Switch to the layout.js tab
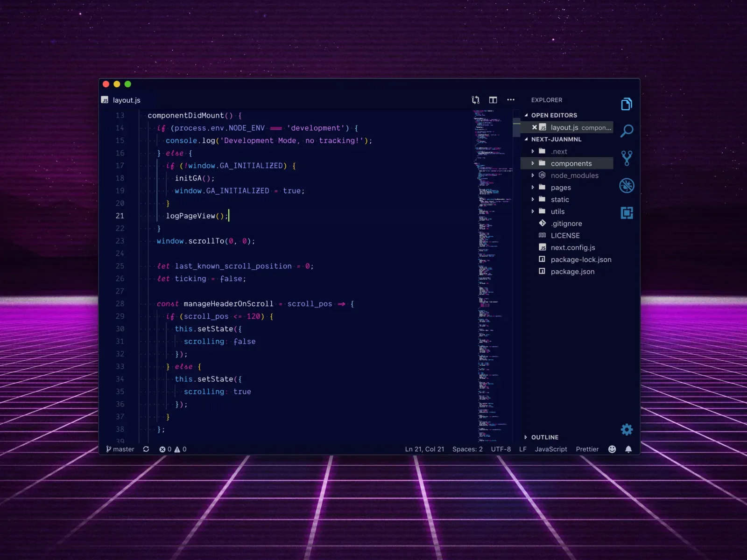The image size is (747, 560). (x=126, y=100)
